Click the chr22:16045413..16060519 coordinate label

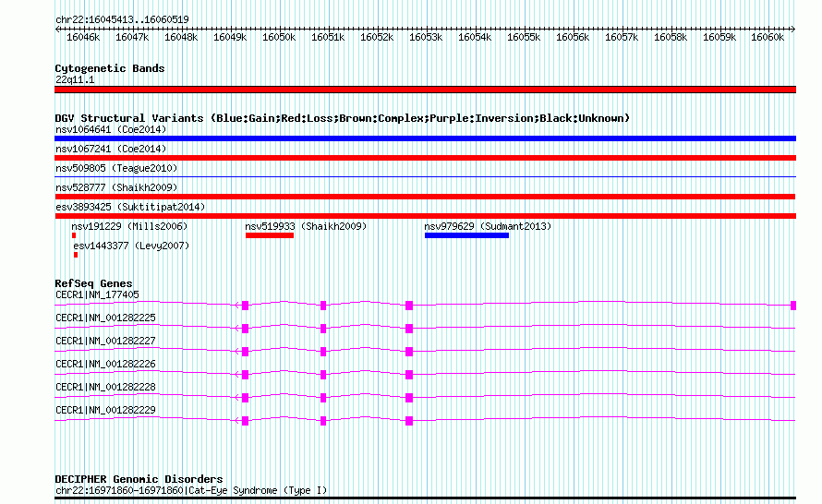(122, 19)
